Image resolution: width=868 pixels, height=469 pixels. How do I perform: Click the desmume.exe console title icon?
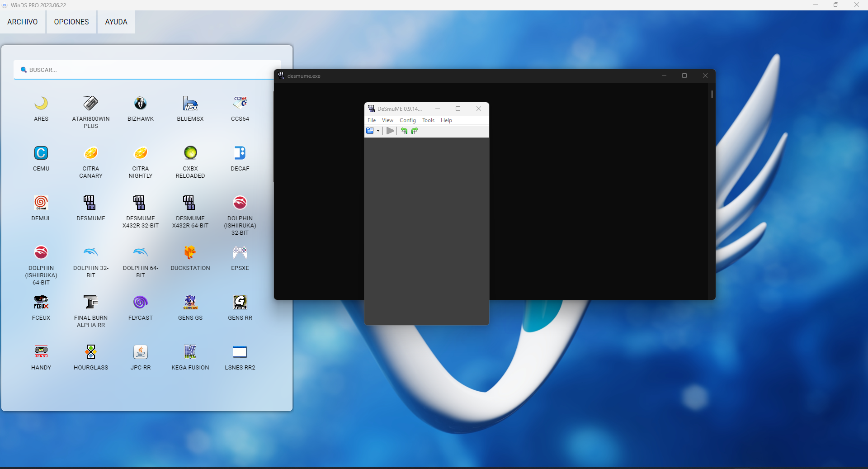[x=281, y=76]
